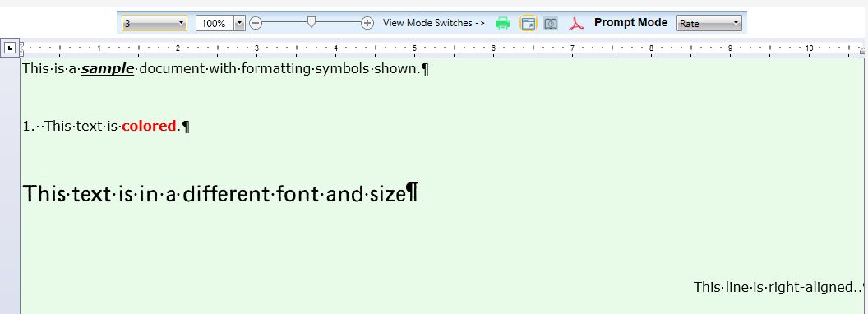
Task: Click the Prompt Mode label
Action: pos(631,23)
